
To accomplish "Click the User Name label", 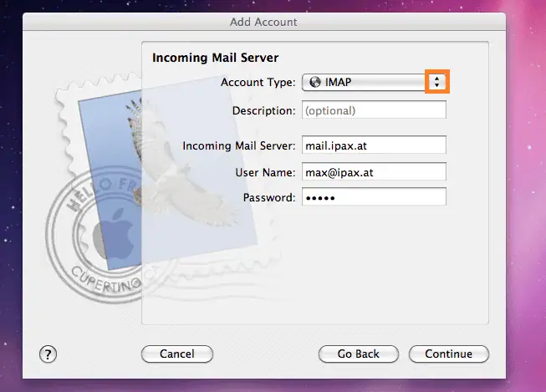I will (x=266, y=172).
